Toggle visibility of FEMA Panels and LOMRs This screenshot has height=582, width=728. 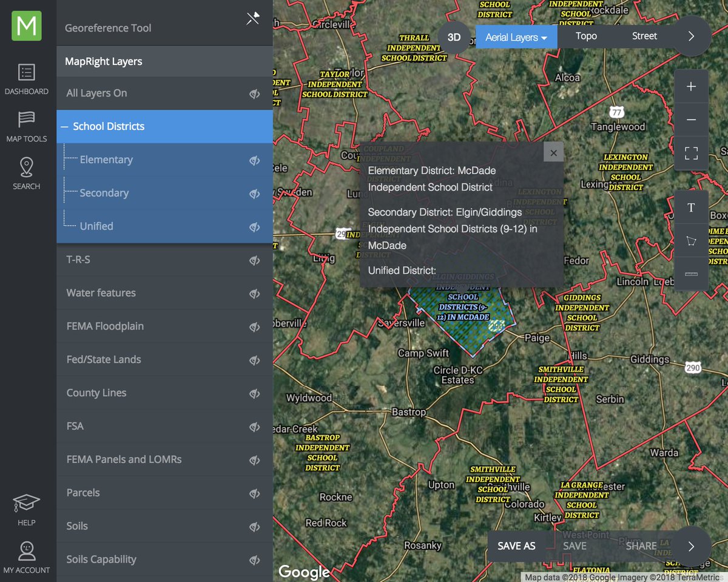pyautogui.click(x=255, y=460)
